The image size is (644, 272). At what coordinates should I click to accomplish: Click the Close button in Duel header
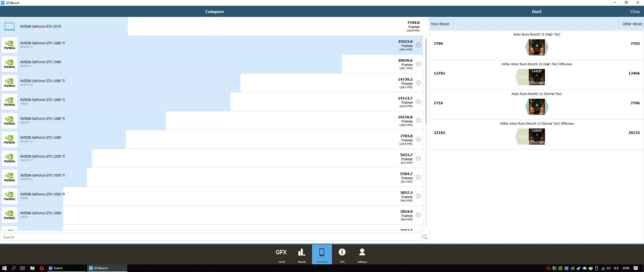click(x=635, y=12)
